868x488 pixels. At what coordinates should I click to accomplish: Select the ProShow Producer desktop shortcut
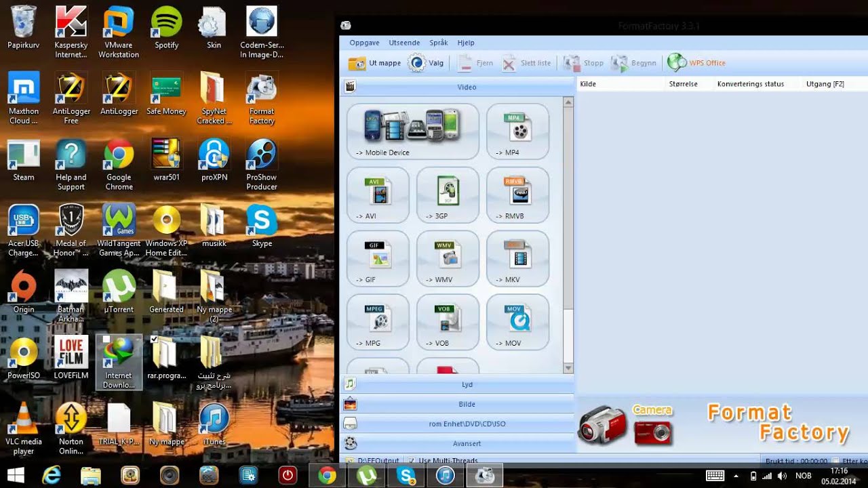[262, 164]
